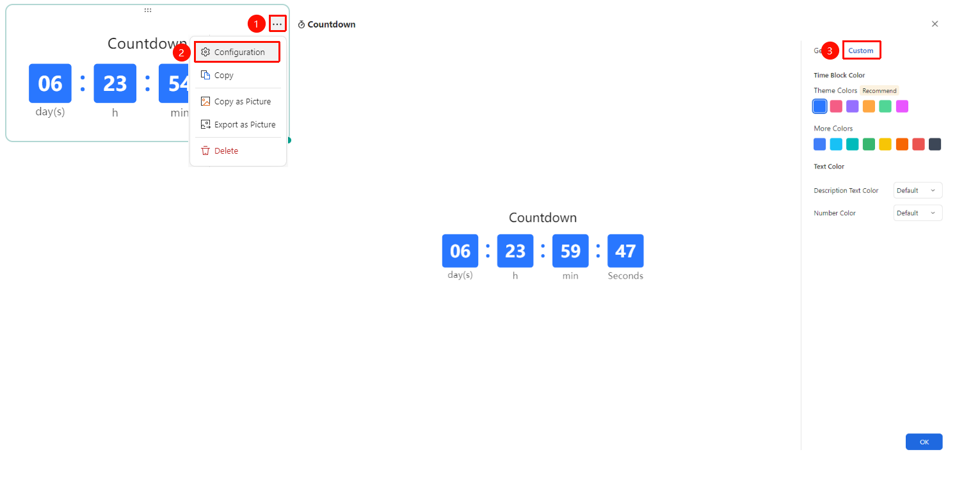Click the More Colors label
This screenshot has height=477, width=980.
(x=833, y=129)
